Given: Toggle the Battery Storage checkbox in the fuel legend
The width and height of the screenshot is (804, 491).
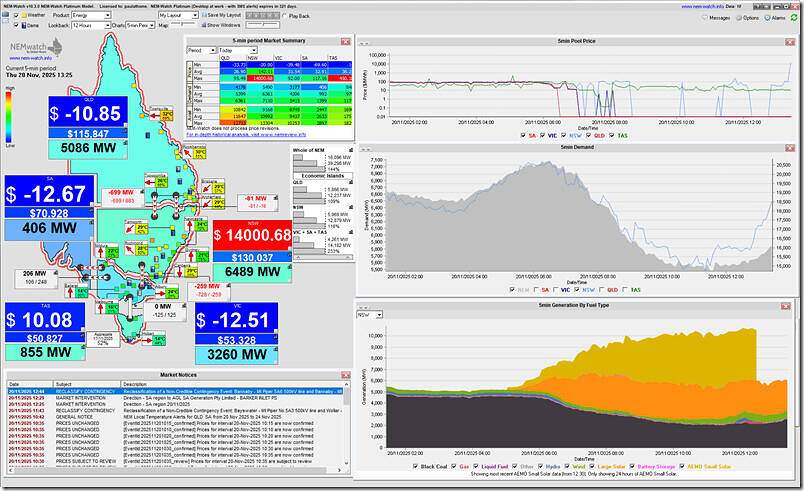Looking at the screenshot, I should click(632, 466).
